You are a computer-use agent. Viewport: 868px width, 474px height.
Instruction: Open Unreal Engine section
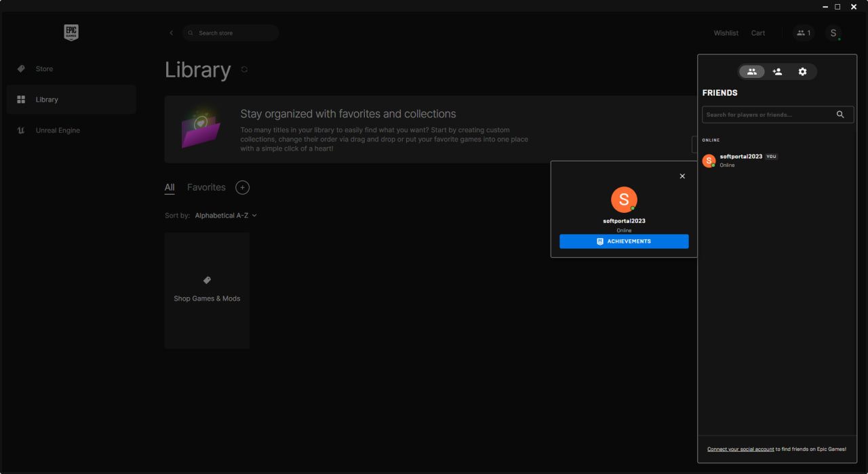(x=71, y=130)
